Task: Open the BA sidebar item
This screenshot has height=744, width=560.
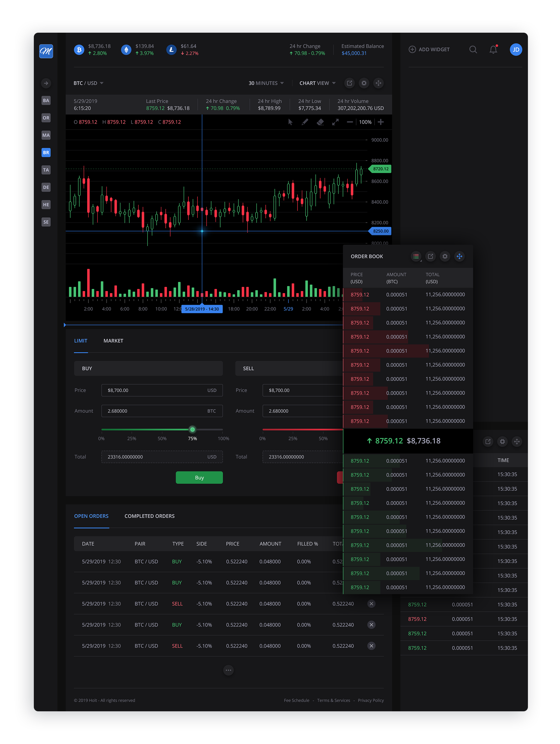Action: point(46,100)
